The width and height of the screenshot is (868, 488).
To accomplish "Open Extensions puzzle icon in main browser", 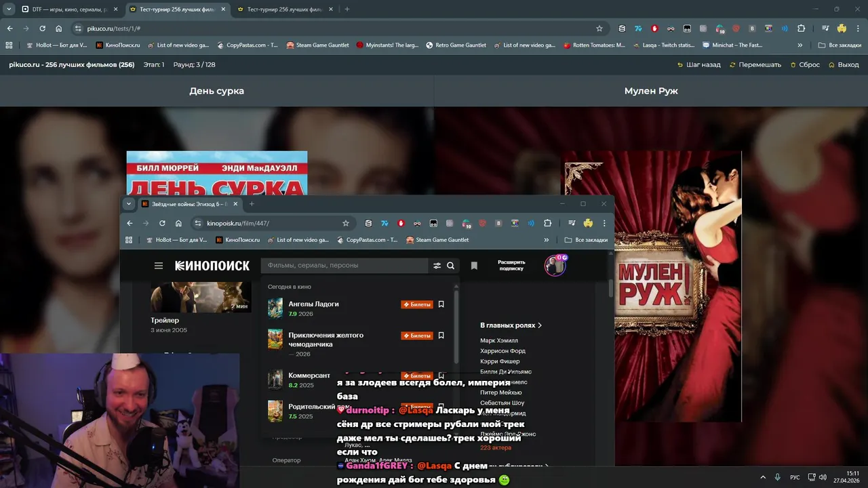I will 802,28.
